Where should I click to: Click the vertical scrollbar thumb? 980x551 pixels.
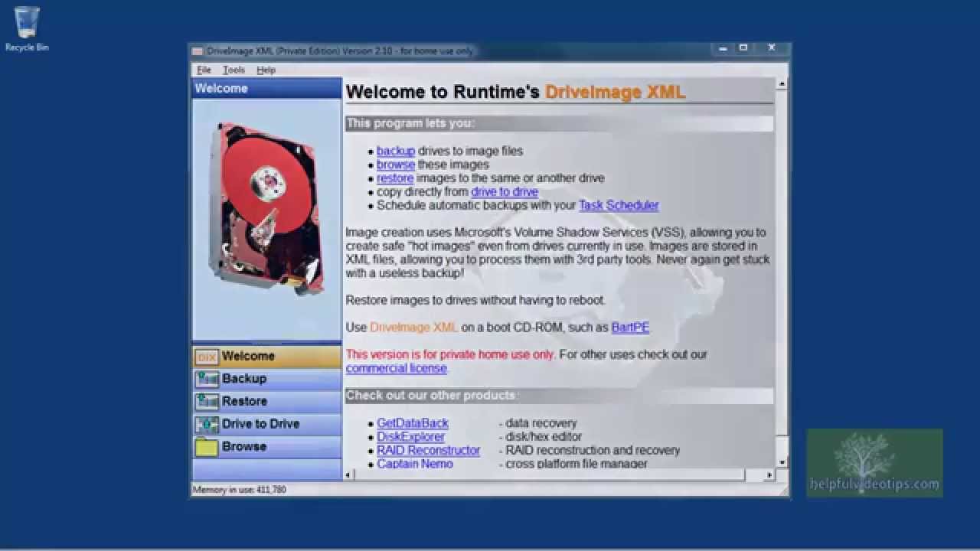pyautogui.click(x=782, y=262)
